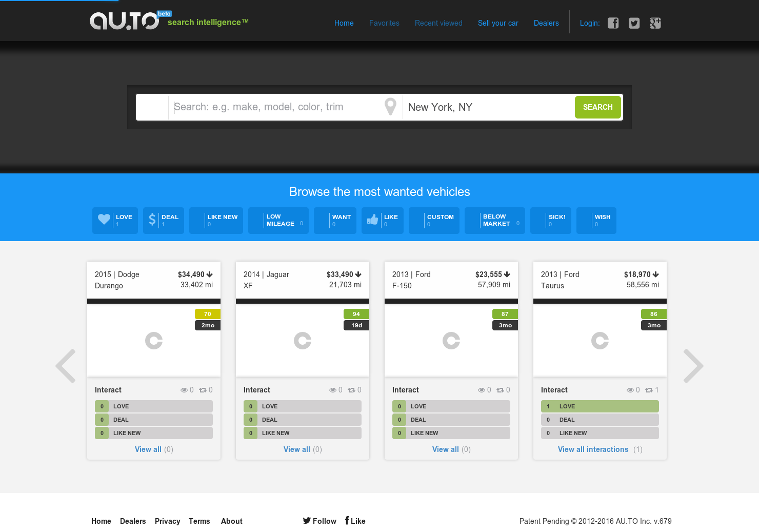Filter by LOW MILEAGE category
Screen dimensions: 759x532
pos(278,221)
